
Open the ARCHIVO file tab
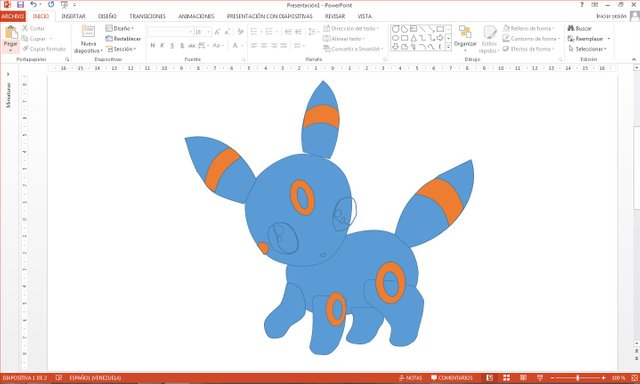click(x=13, y=16)
